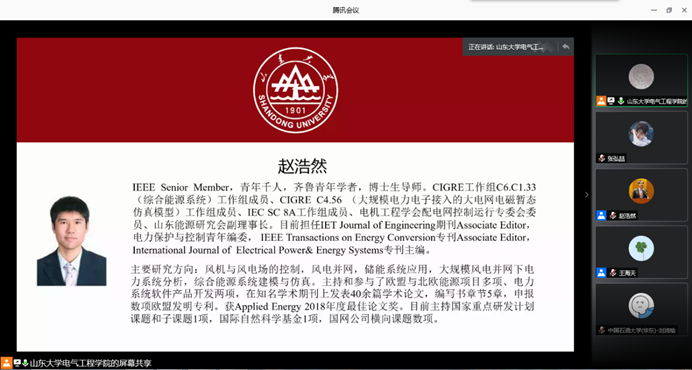Screen dimensions: 692x370
Task: Select the 中国石油大学 participant avatar
Action: [641, 306]
